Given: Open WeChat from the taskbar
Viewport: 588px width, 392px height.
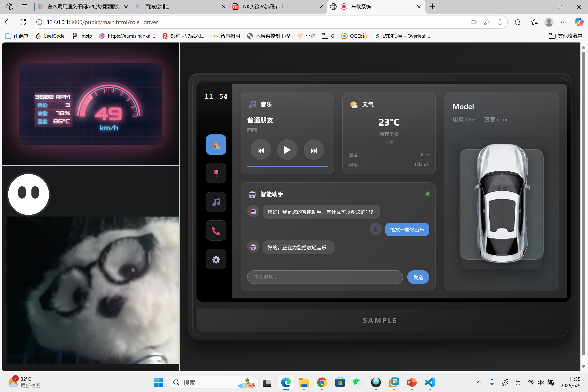Looking at the screenshot, I should (x=358, y=382).
